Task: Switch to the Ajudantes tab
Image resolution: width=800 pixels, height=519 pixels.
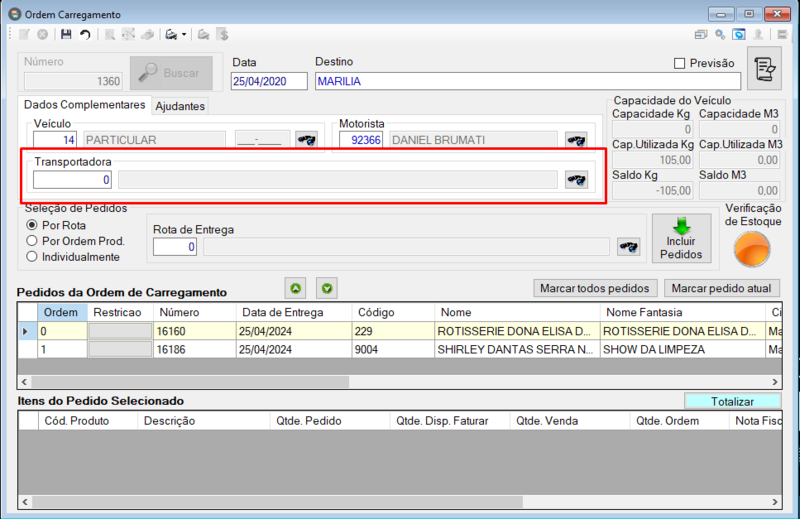Action: pyautogui.click(x=180, y=106)
